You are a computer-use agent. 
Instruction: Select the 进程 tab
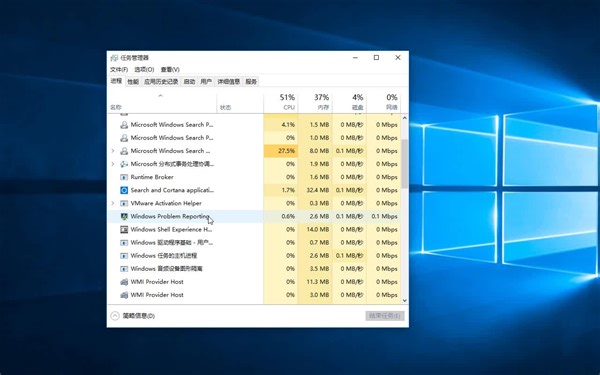116,81
